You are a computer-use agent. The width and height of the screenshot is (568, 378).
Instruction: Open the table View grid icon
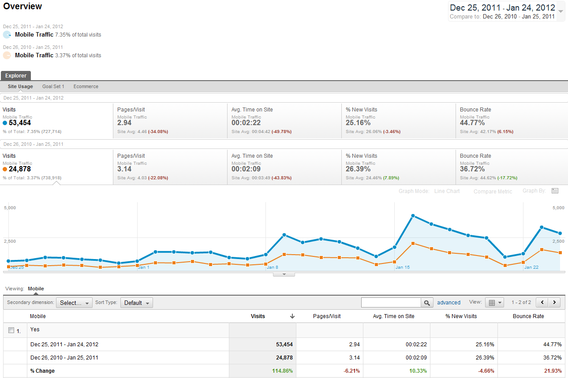pos(494,303)
